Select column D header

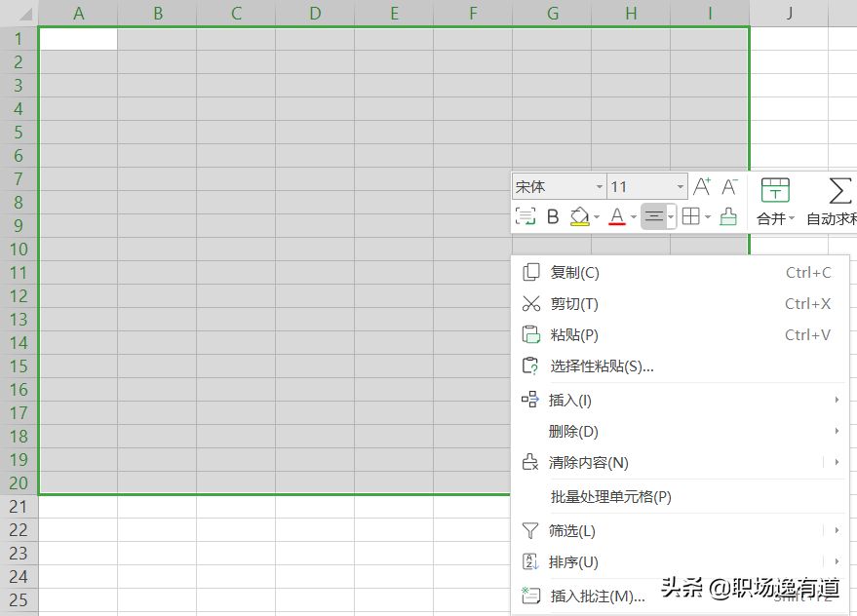(x=315, y=13)
